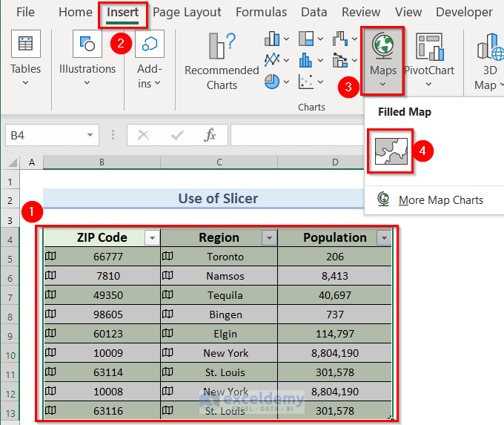Select the cell containing Elgin
This screenshot has height=425, width=504.
219,334
